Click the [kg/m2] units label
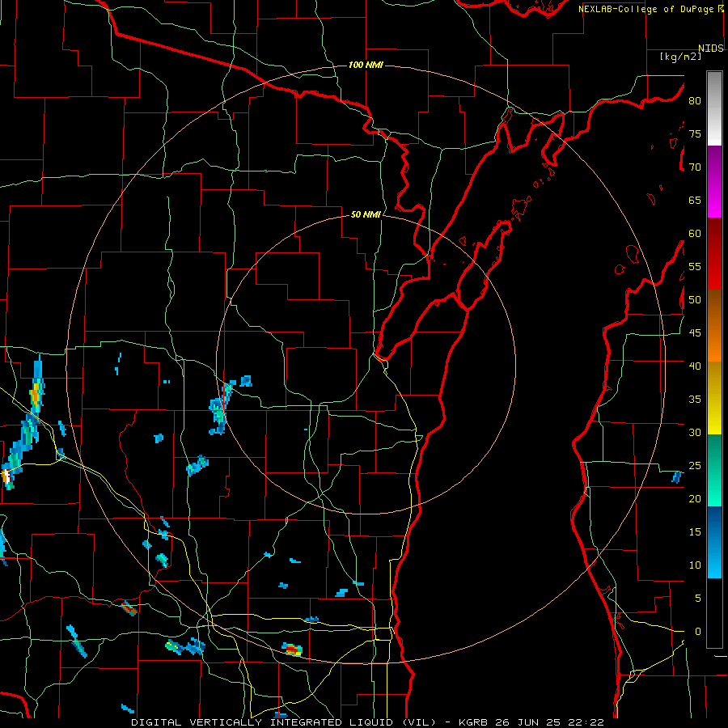728x728 pixels. coord(680,57)
